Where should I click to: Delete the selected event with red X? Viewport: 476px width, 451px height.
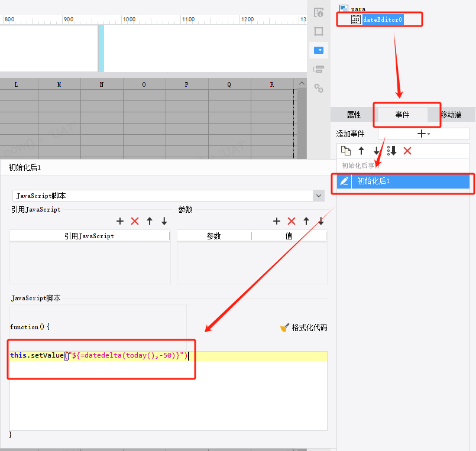coord(407,151)
